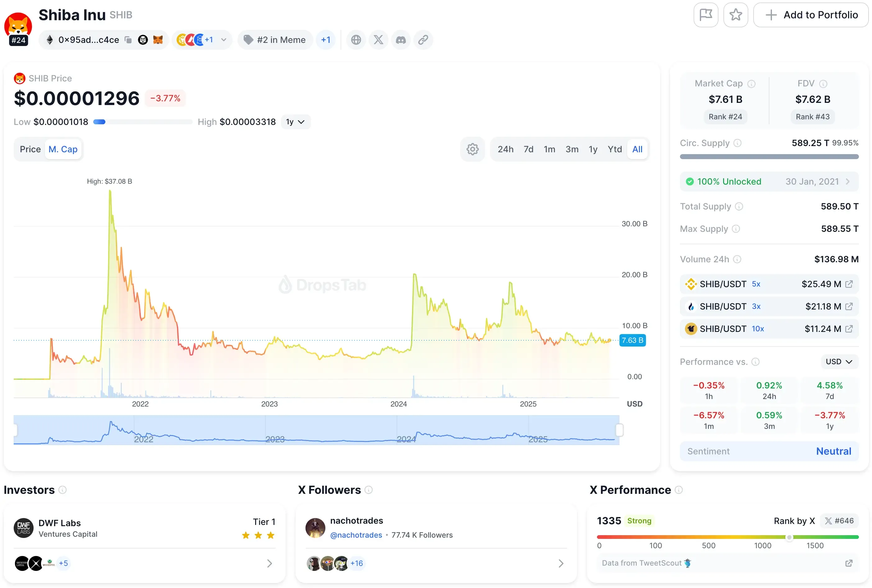Open the USD currency dropdown in Performance vs
This screenshot has width=872, height=588.
(839, 361)
